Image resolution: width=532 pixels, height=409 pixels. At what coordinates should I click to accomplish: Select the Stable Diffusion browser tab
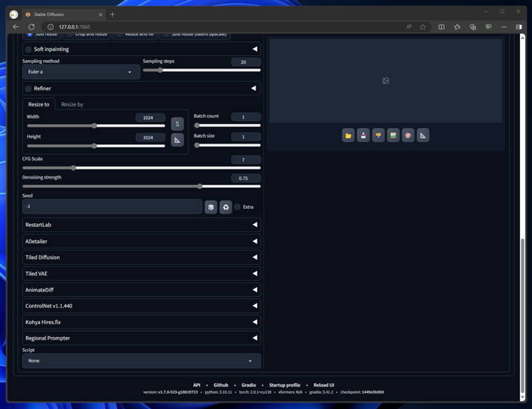[64, 15]
